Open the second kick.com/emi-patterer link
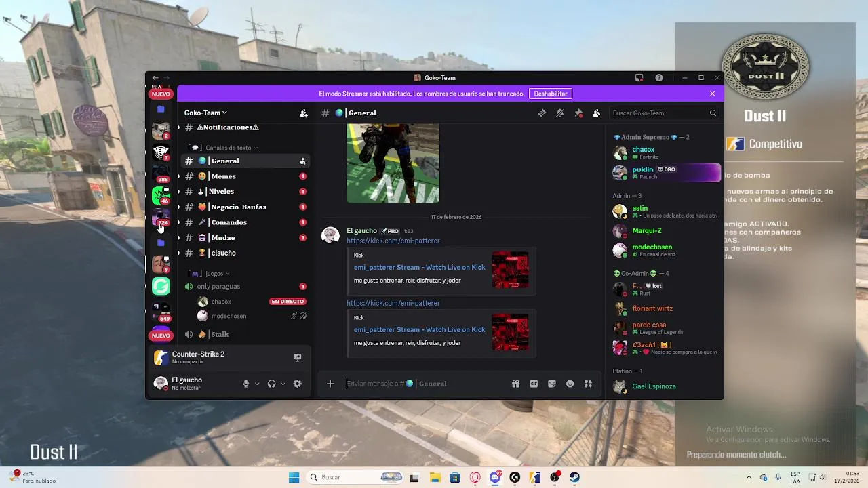Viewport: 868px width, 488px height. (x=393, y=303)
